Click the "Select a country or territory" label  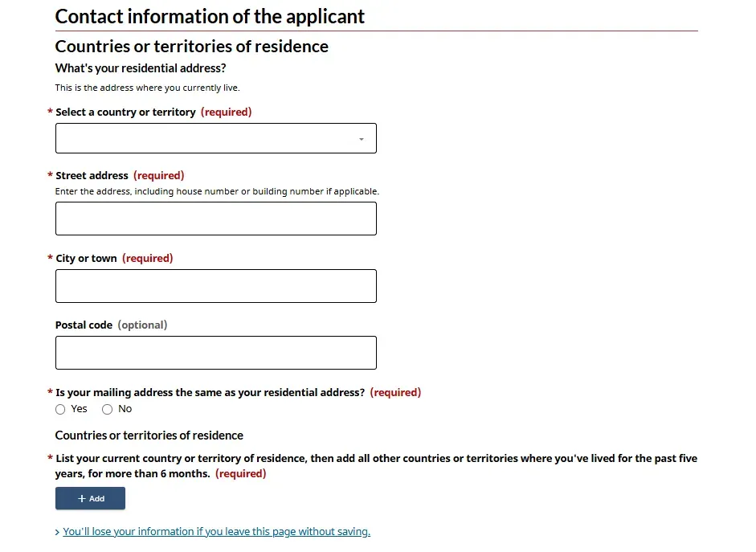pos(125,112)
